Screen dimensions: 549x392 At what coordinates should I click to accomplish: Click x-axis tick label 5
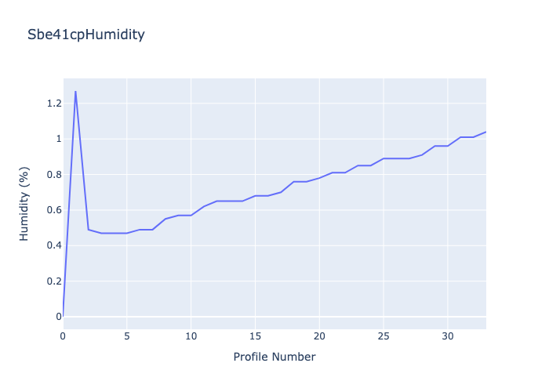coord(127,336)
